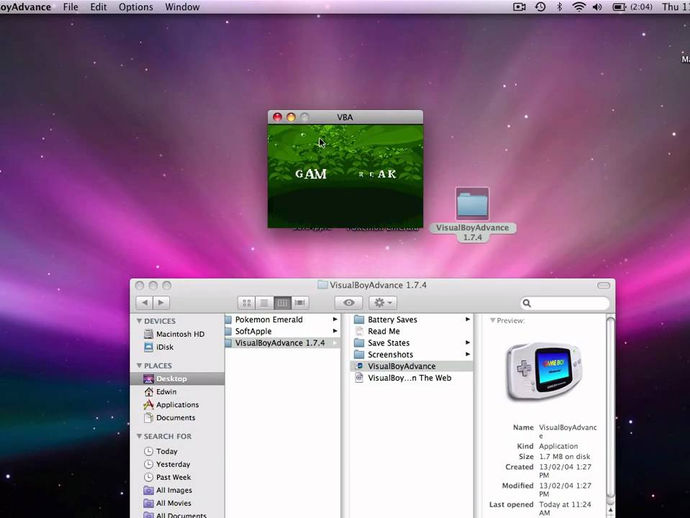Image resolution: width=690 pixels, height=518 pixels.
Task: Select VisualBoy...n The Web link file
Action: (411, 378)
